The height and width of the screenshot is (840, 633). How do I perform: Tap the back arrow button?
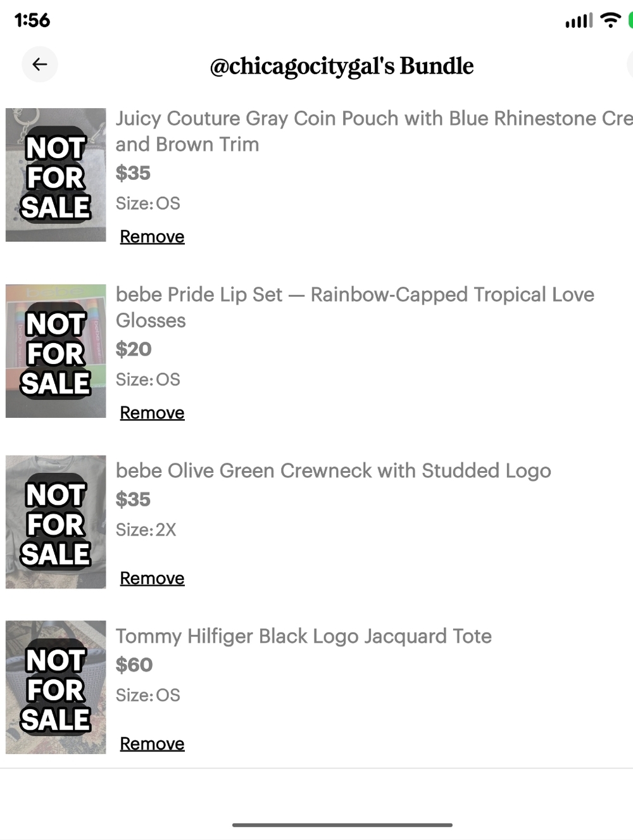click(40, 65)
